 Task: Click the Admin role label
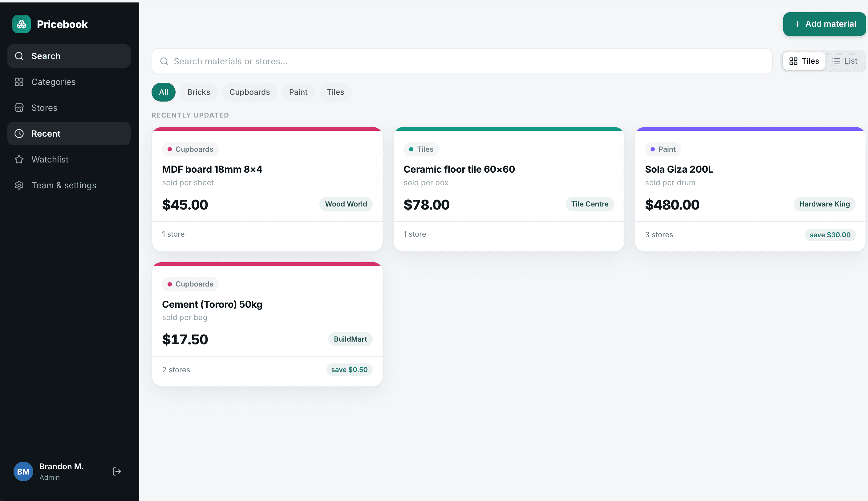tap(49, 478)
